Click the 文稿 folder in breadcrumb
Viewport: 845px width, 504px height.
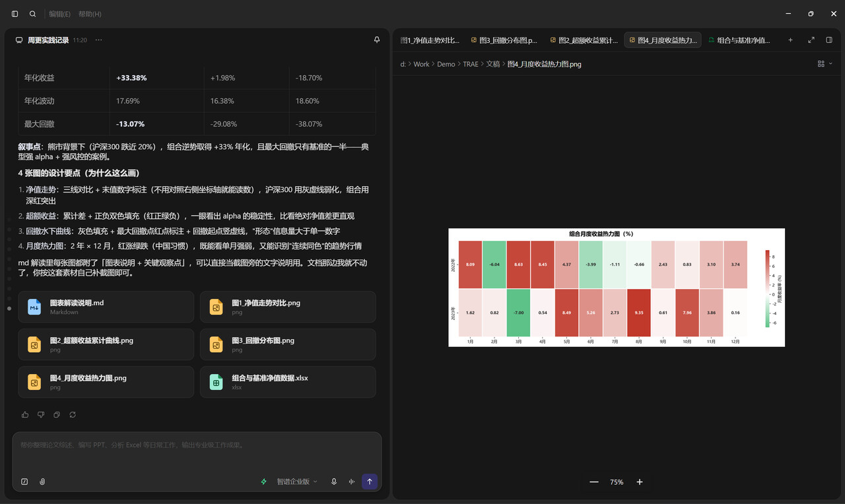(493, 64)
